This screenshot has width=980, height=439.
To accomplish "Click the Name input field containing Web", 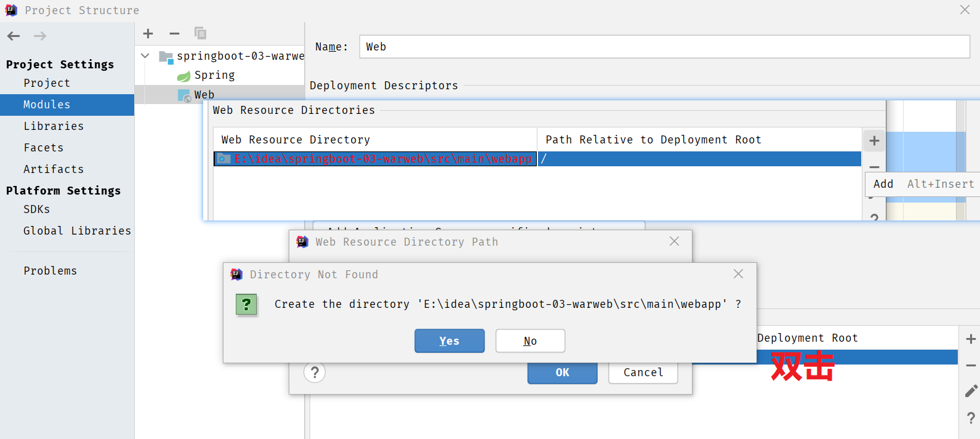I will point(664,47).
